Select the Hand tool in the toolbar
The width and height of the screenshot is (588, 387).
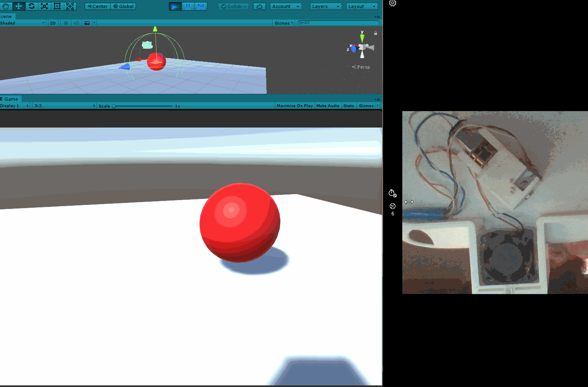coord(6,6)
